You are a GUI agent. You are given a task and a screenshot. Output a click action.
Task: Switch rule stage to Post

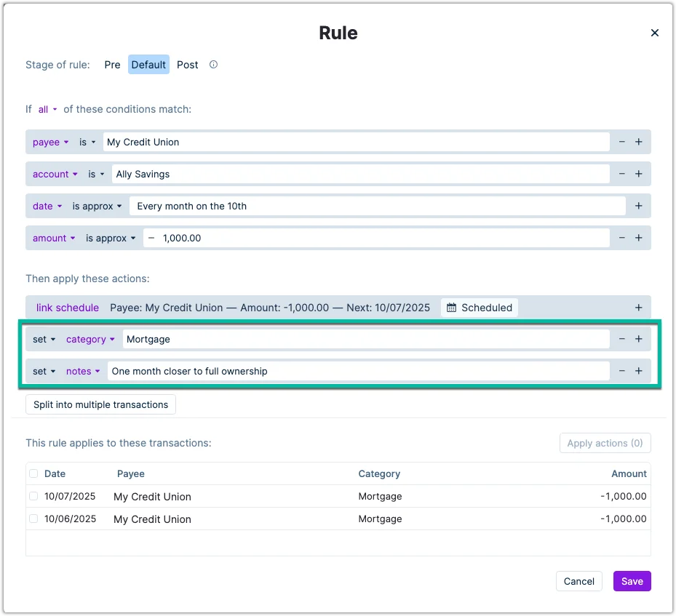187,65
